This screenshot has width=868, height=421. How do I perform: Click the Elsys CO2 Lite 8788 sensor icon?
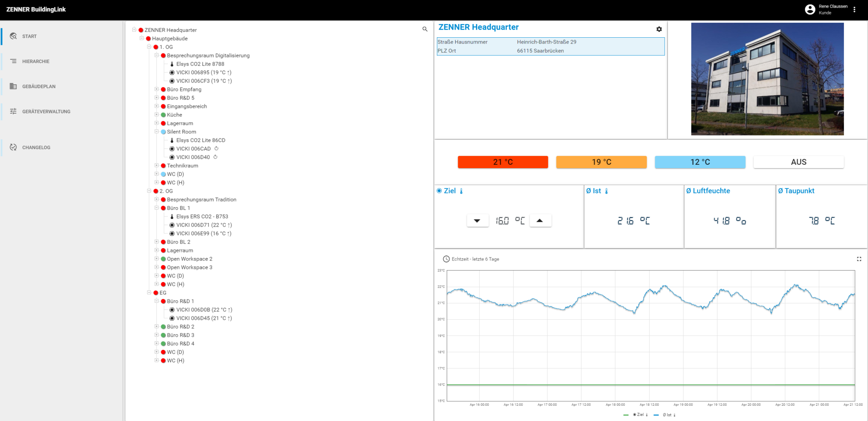pyautogui.click(x=172, y=64)
